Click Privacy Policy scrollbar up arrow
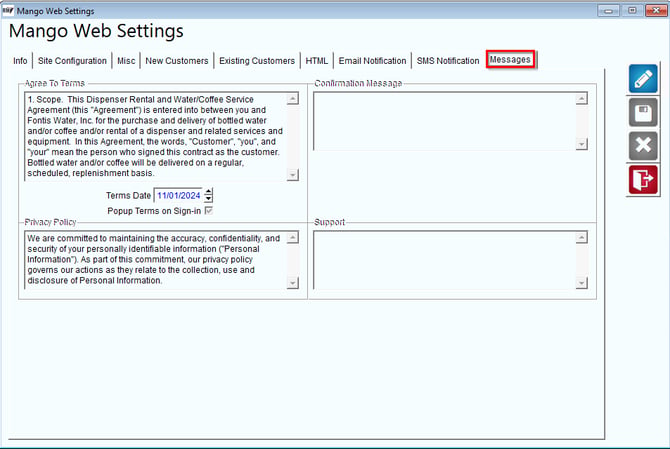The height and width of the screenshot is (449, 670). tap(293, 238)
